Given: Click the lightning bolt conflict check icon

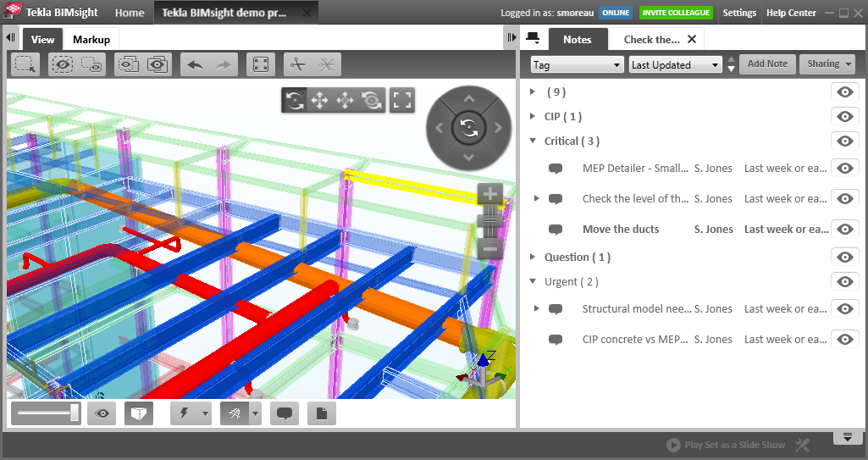Looking at the screenshot, I should (x=185, y=413).
